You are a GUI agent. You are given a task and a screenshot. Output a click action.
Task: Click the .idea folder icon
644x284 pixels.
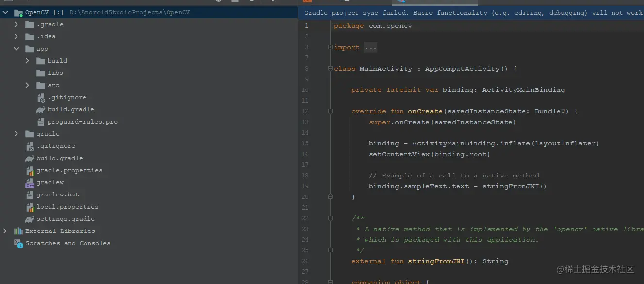30,36
